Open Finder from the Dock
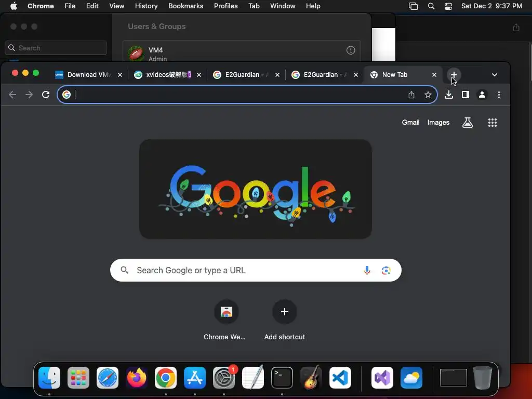This screenshot has width=532, height=399. pos(49,378)
